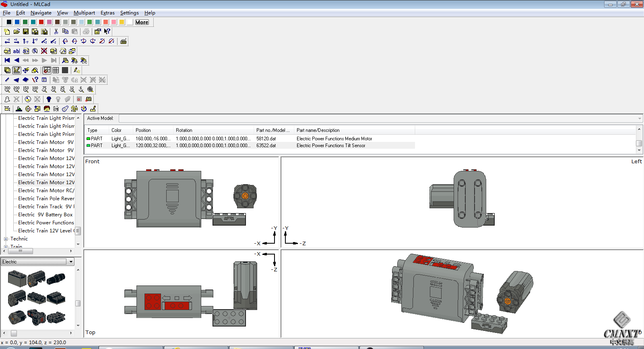
Task: Jump to the first step
Action: click(7, 60)
